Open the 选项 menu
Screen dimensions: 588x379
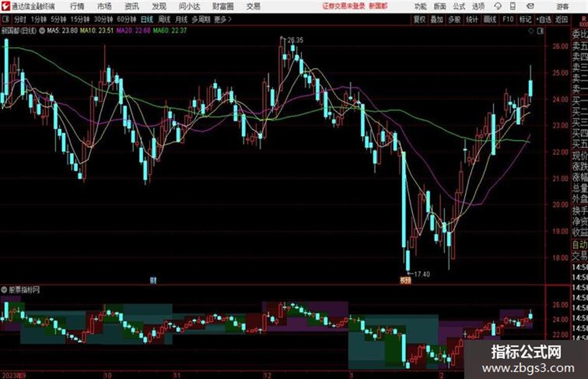tap(478, 6)
